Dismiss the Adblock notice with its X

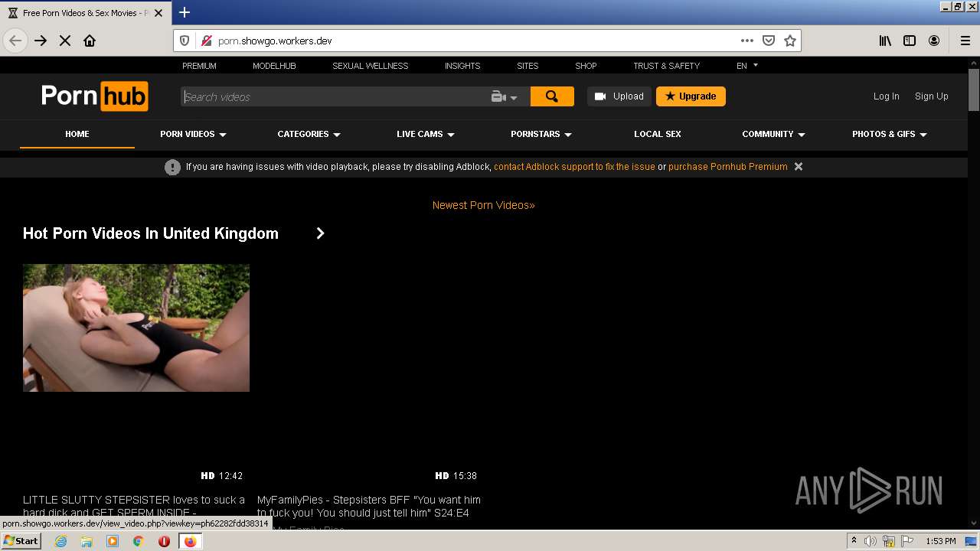tap(799, 167)
